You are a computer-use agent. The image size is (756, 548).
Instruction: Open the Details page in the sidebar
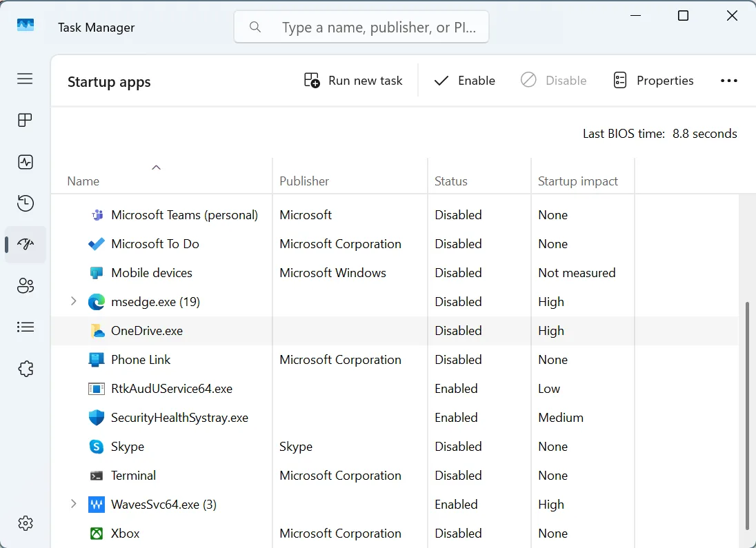[x=25, y=327]
